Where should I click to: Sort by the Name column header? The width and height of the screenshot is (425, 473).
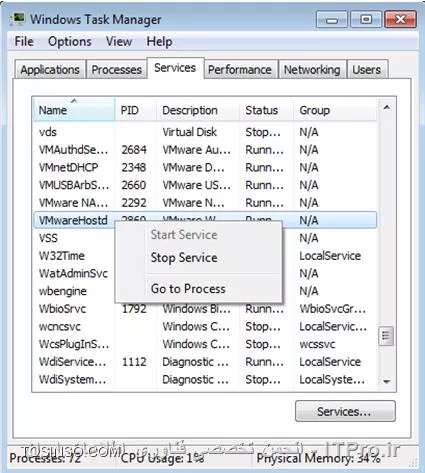click(x=74, y=110)
